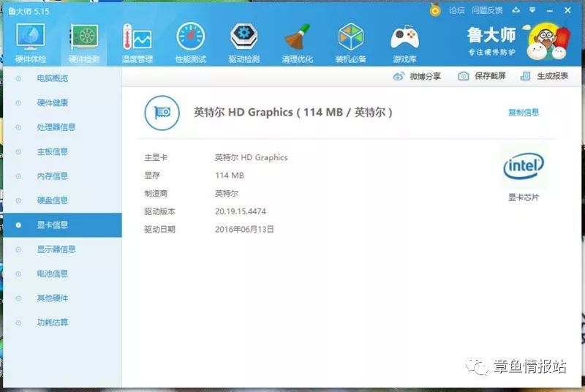Open 硬件体检 hardware checkup icon
The image size is (585, 392).
coord(31,37)
